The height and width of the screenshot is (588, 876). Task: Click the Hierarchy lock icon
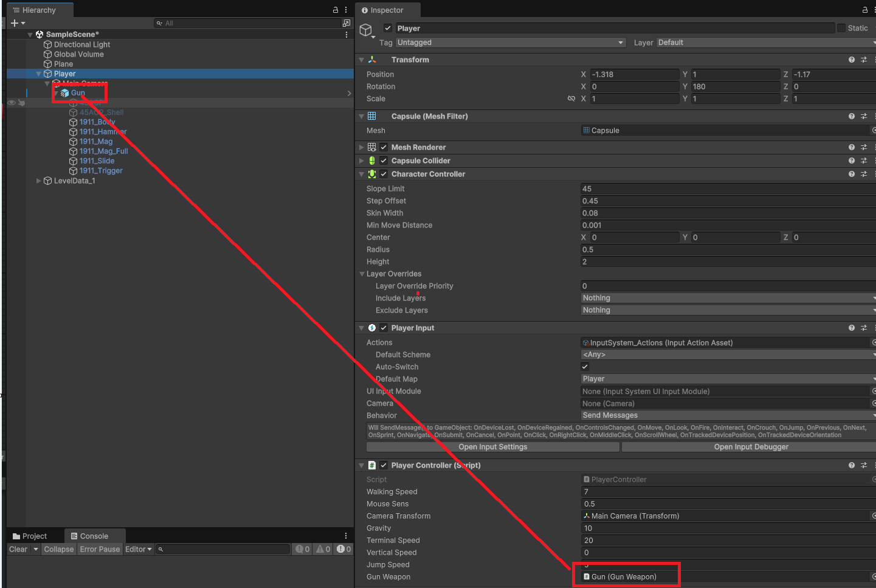pyautogui.click(x=335, y=10)
